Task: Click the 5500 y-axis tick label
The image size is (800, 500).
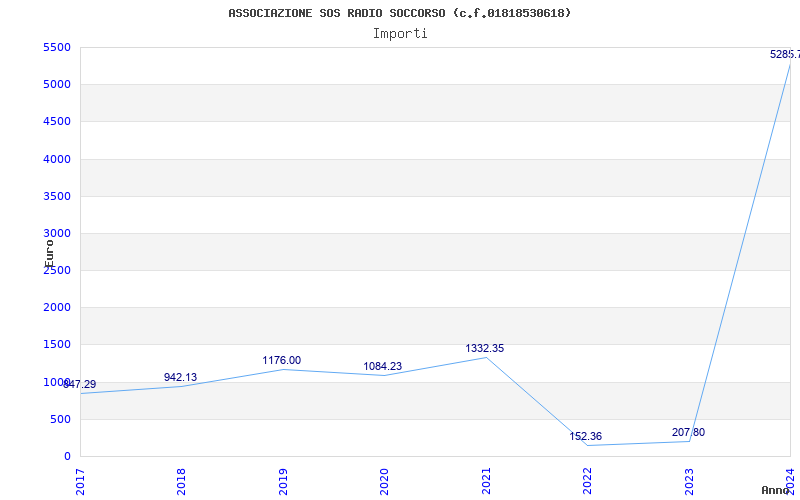Action: pos(57,48)
